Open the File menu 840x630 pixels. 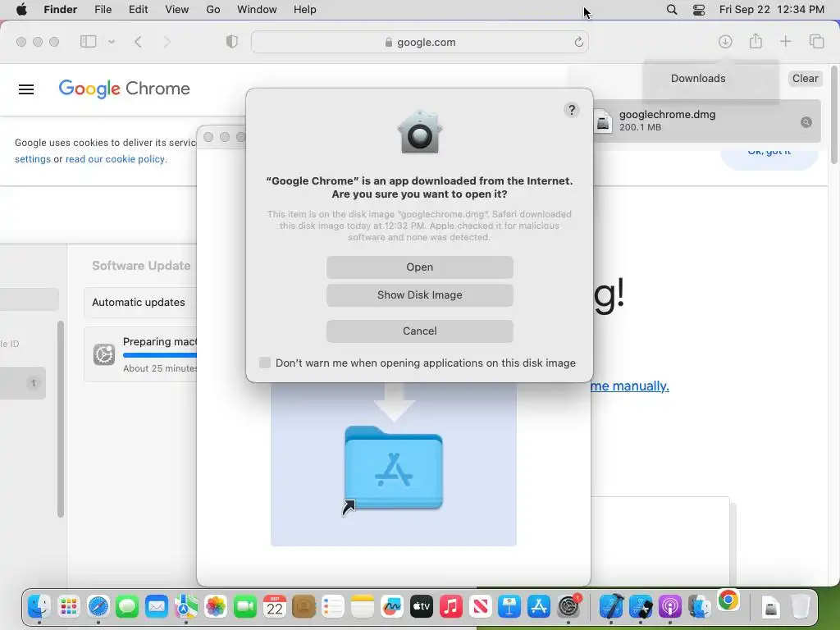point(103,10)
